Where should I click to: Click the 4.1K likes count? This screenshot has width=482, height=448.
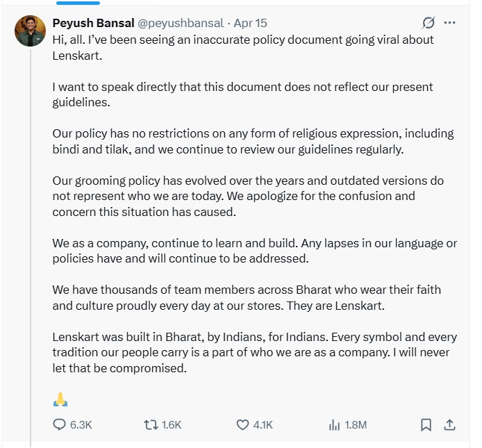(x=263, y=424)
